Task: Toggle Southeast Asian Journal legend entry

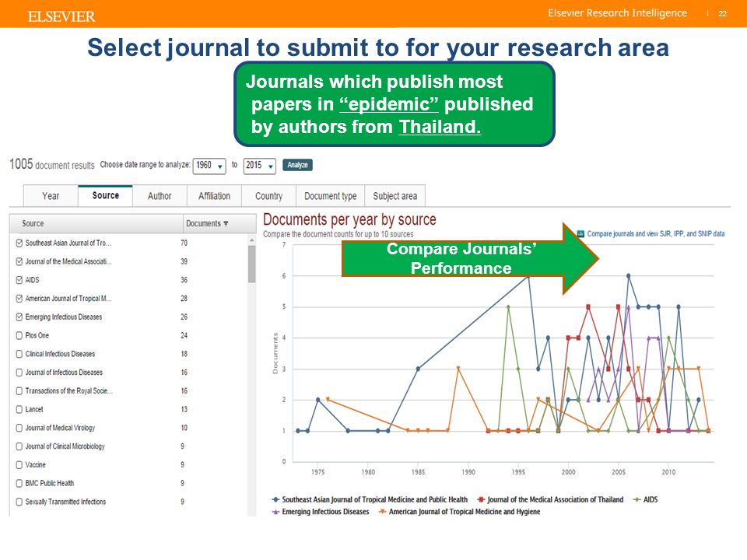Action: pos(370,499)
